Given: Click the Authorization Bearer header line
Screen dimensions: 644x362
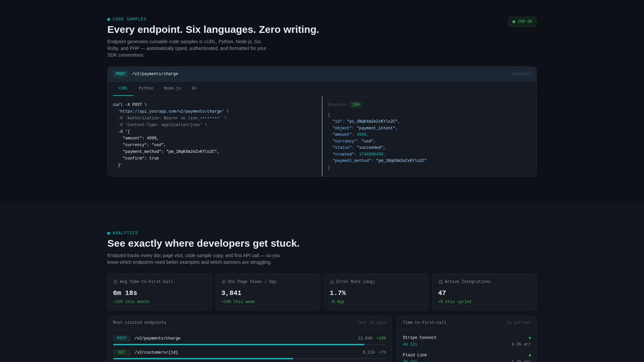Looking at the screenshot, I should pyautogui.click(x=172, y=118).
